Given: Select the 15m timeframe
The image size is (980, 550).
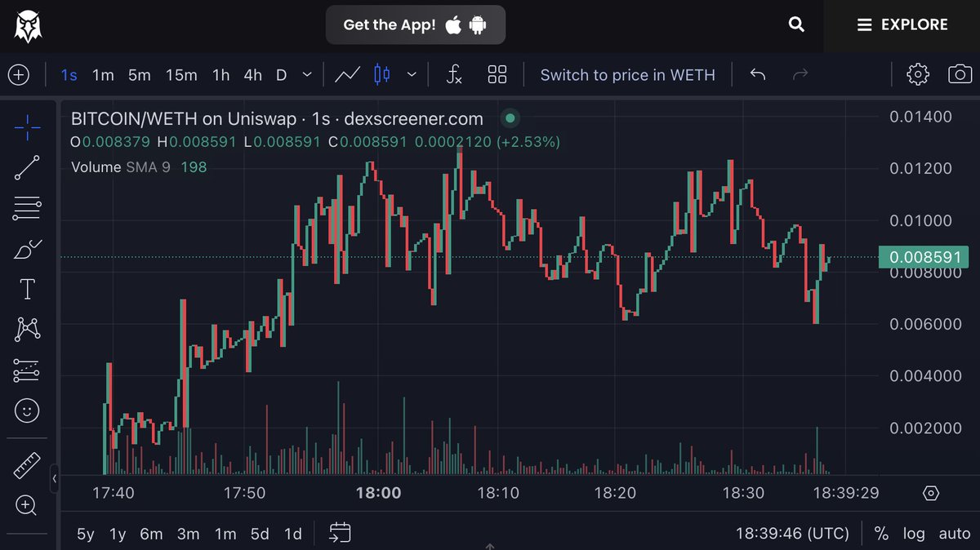Looking at the screenshot, I should click(x=181, y=75).
